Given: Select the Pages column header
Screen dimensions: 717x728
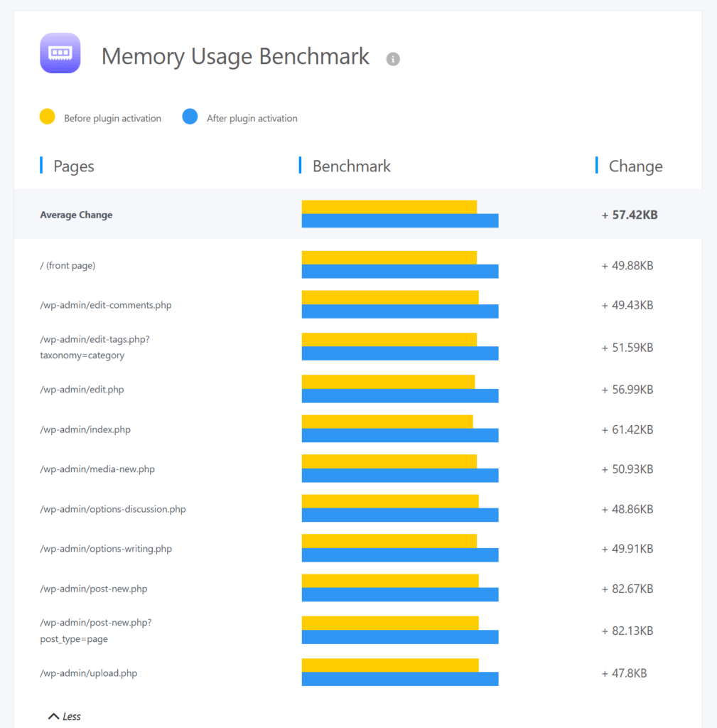Looking at the screenshot, I should (74, 166).
